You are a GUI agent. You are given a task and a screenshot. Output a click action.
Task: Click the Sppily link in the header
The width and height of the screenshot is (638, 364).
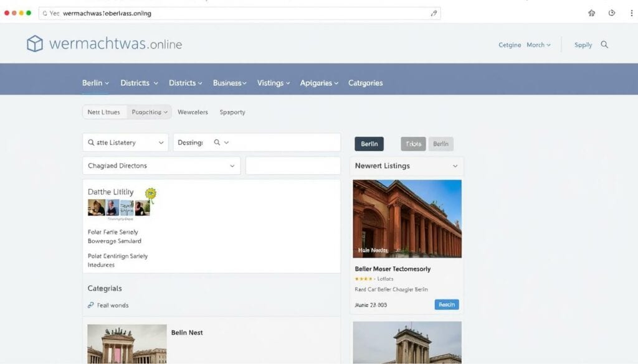pyautogui.click(x=583, y=45)
